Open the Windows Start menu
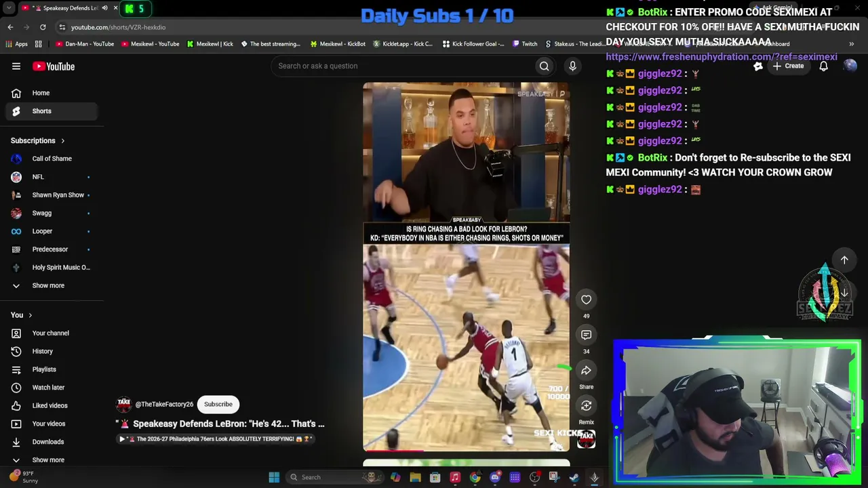Viewport: 868px width, 488px height. coord(274,477)
